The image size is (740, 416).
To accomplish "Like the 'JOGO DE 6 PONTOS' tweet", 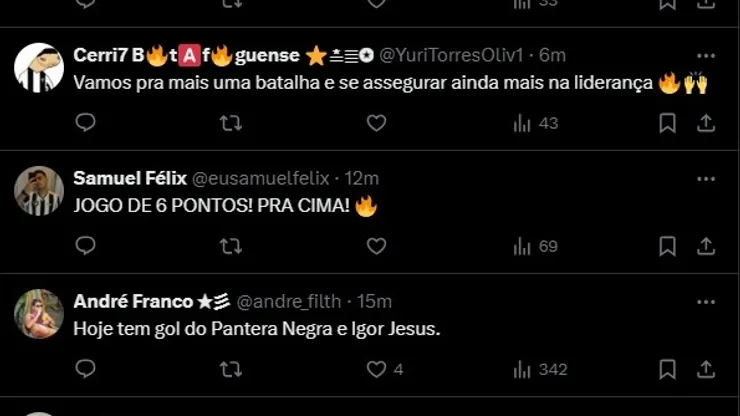I will click(x=376, y=246).
